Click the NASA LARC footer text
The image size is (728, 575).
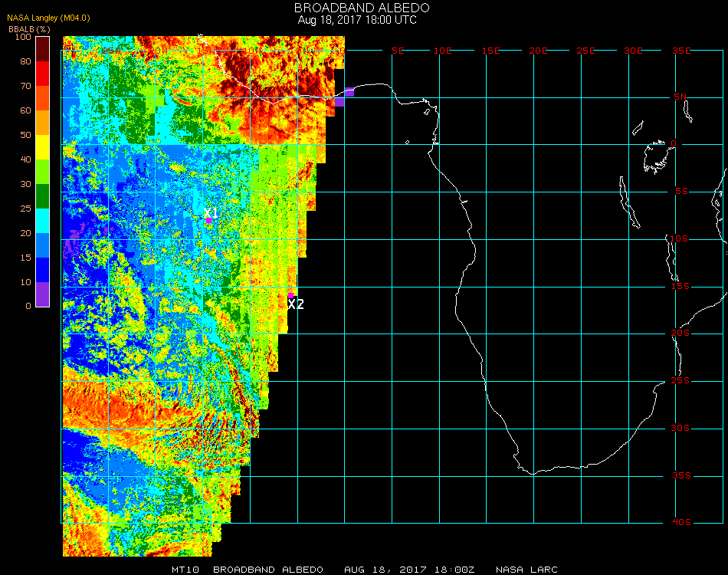[x=526, y=570]
